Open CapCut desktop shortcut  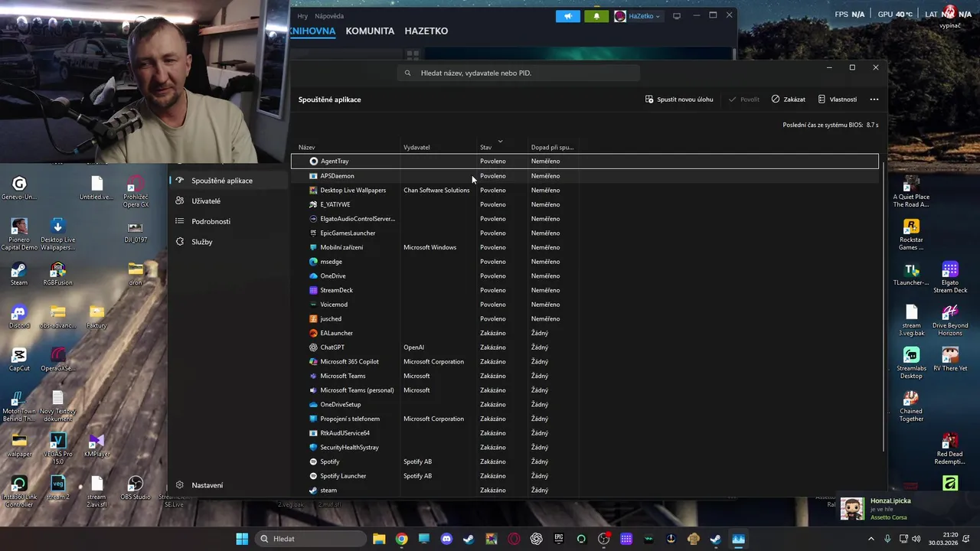pyautogui.click(x=19, y=360)
